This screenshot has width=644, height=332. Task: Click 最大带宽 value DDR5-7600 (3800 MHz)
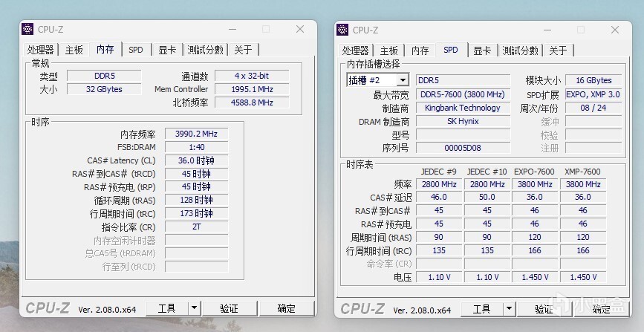coord(463,94)
